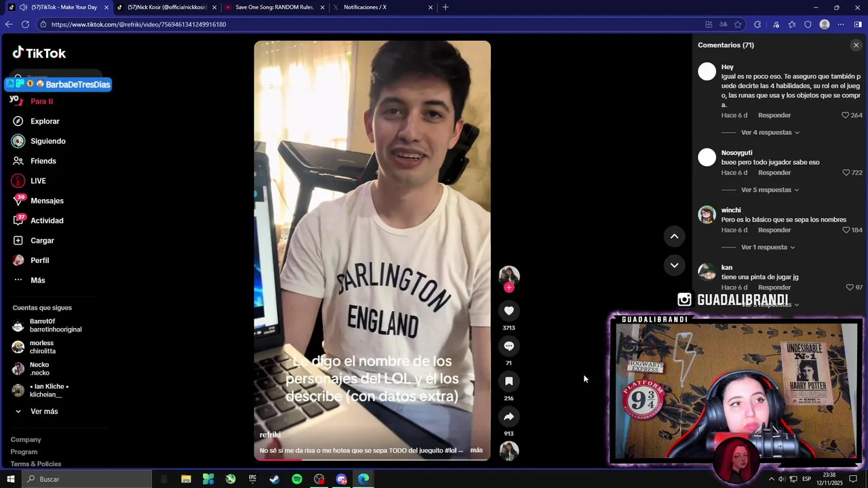The width and height of the screenshot is (868, 488).
Task: Close the comments panel
Action: pyautogui.click(x=856, y=45)
